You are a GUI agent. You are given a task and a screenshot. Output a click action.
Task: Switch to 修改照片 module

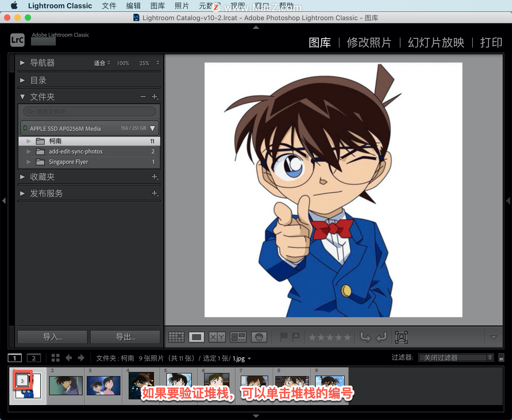pos(369,43)
